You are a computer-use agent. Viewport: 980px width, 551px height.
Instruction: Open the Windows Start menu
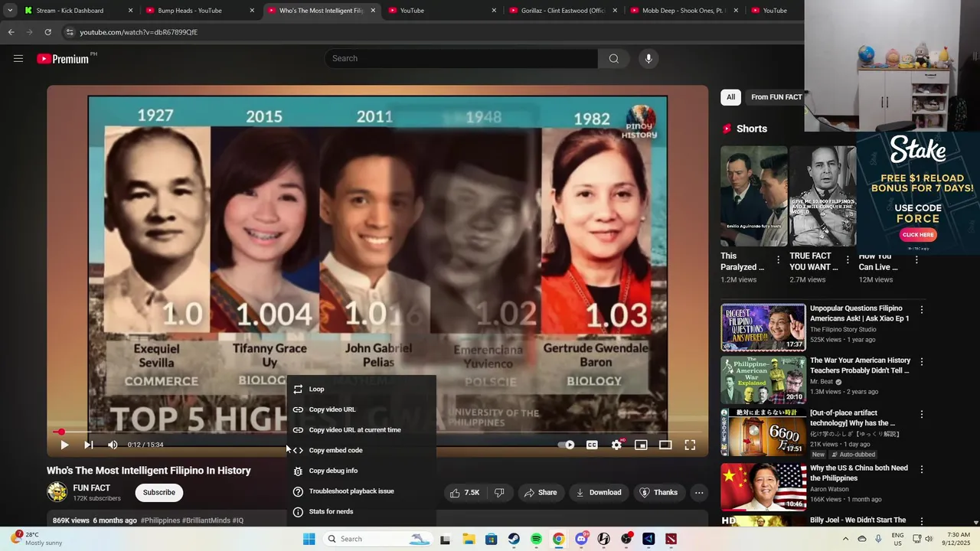click(x=309, y=539)
